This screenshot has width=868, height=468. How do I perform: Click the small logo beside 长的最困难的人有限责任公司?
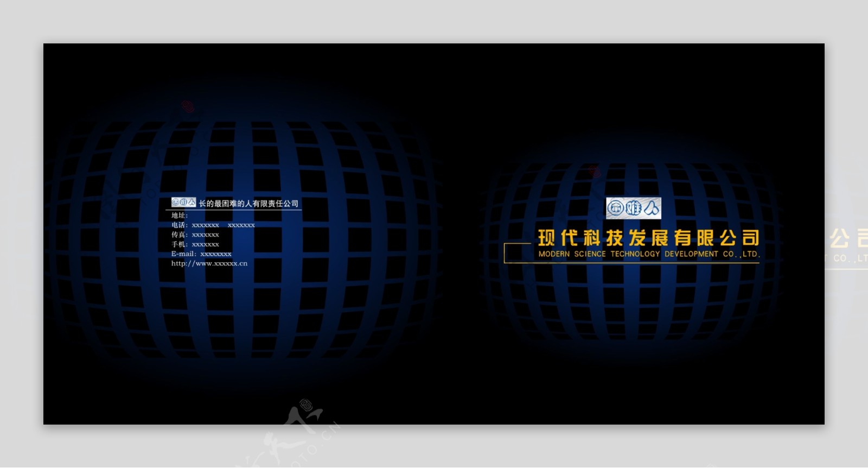click(183, 203)
